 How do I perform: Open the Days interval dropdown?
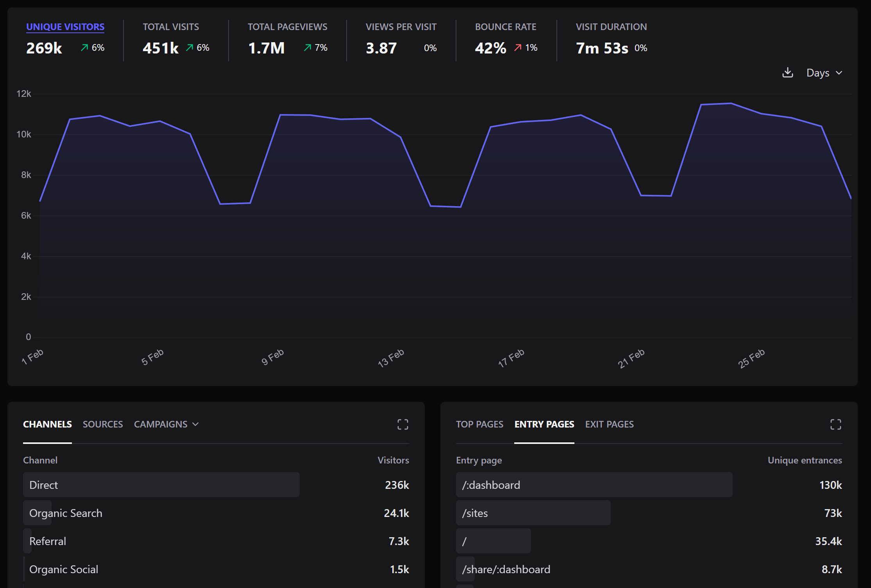817,73
